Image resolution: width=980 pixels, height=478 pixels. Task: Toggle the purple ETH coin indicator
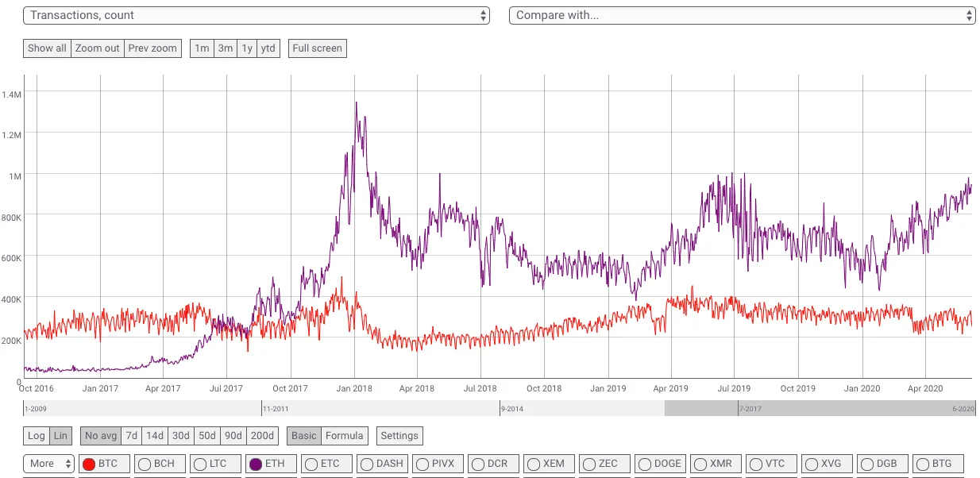[256, 465]
